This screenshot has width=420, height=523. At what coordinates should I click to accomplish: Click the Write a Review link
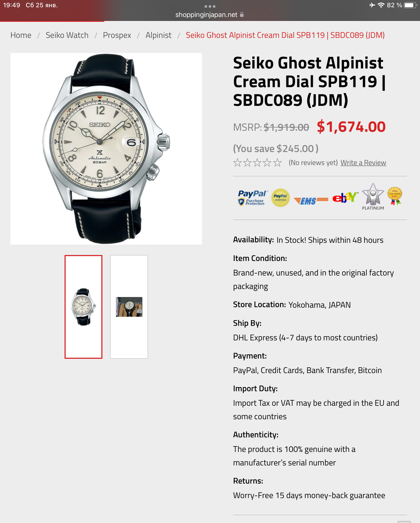(x=363, y=163)
